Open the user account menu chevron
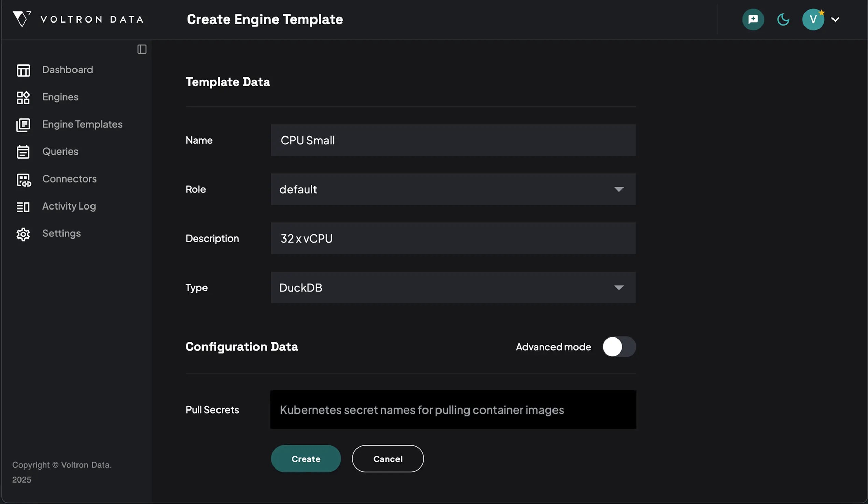This screenshot has height=504, width=868. click(835, 20)
